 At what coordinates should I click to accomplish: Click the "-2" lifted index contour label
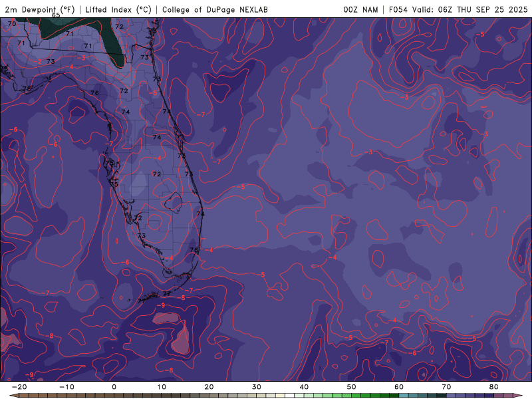pyautogui.click(x=38, y=61)
